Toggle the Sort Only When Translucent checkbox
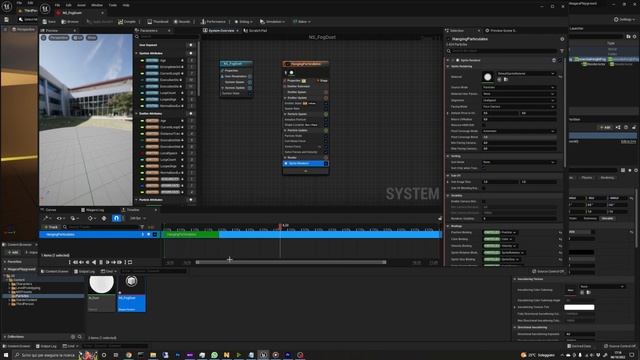 tap(484, 168)
